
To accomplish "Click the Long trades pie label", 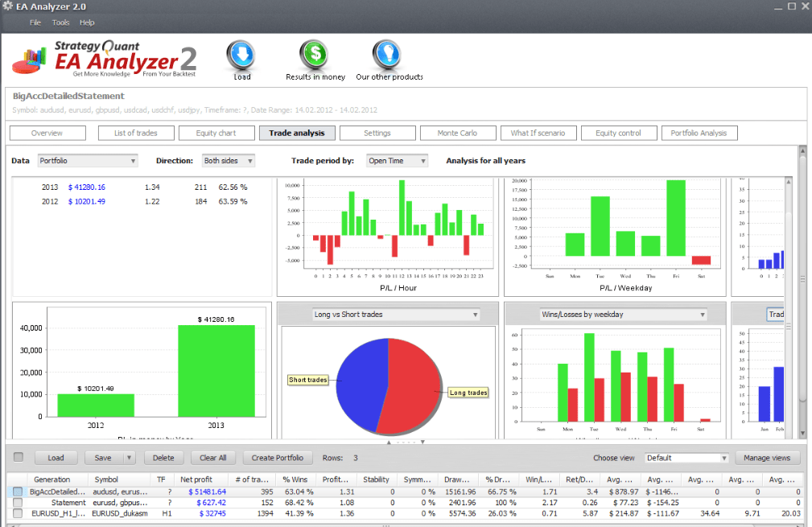I will (468, 393).
